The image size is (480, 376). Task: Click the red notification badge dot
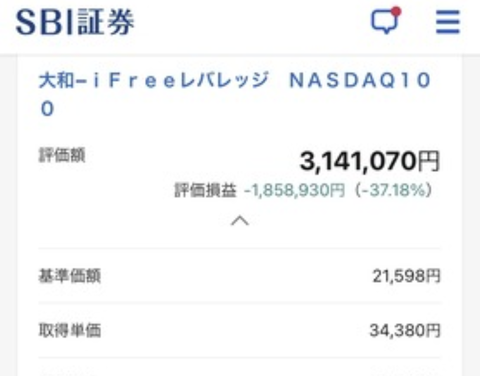(396, 12)
